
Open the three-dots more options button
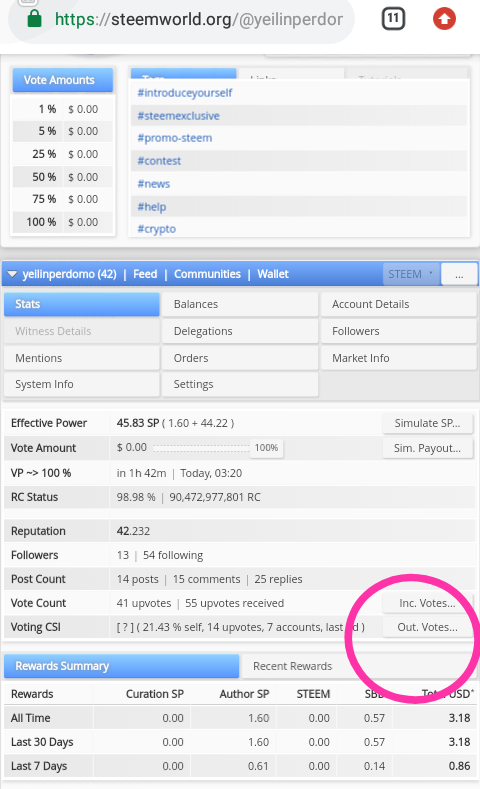[x=459, y=274]
